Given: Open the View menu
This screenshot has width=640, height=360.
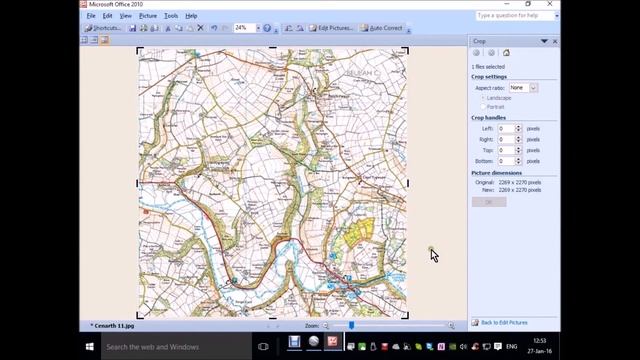Looking at the screenshot, I should (x=125, y=16).
